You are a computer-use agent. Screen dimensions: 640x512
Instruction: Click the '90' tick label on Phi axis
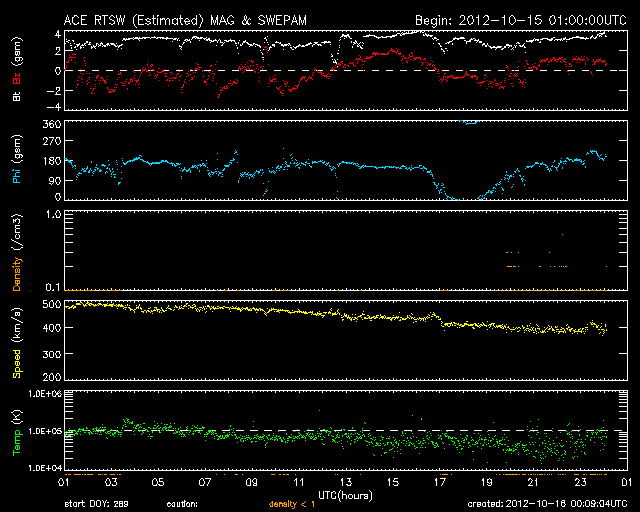click(x=55, y=181)
